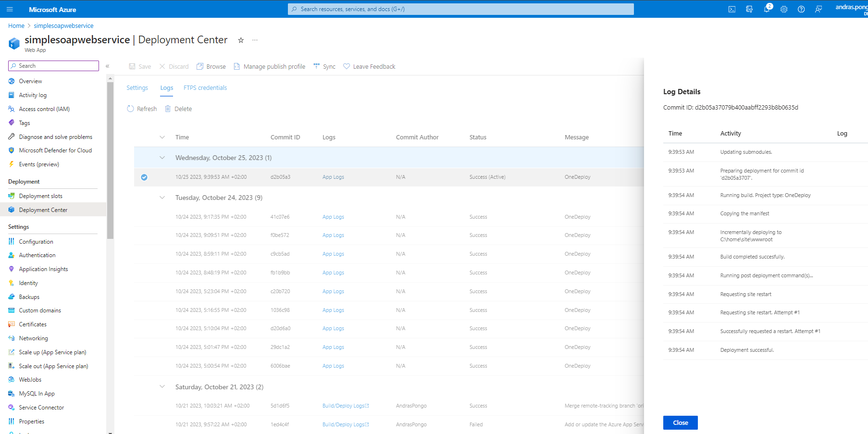Go to Home breadcrumb
The height and width of the screenshot is (434, 868).
[x=16, y=26]
